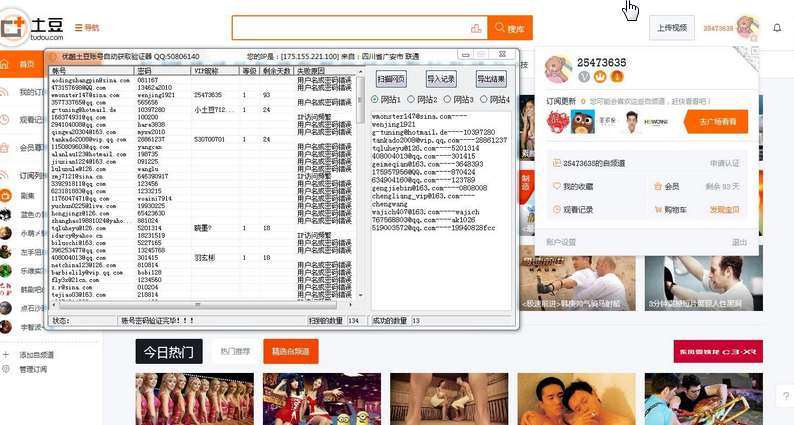
Task: Click the Tudou logo in the header
Action: coord(32,27)
